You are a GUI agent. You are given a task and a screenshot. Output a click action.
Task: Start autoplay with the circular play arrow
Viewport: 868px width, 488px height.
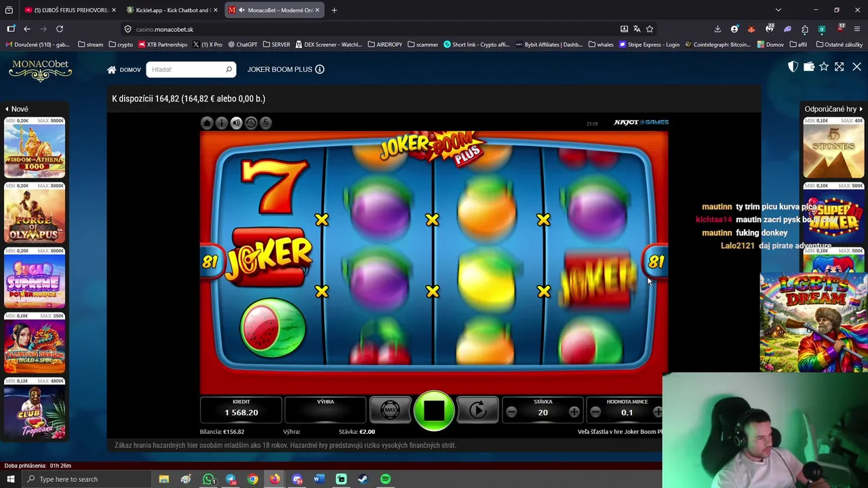[x=478, y=410]
